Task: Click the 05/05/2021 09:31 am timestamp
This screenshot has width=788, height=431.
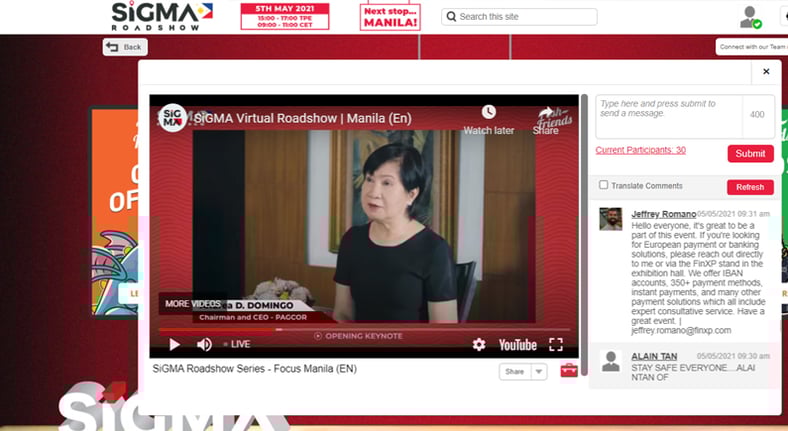Action: point(733,214)
